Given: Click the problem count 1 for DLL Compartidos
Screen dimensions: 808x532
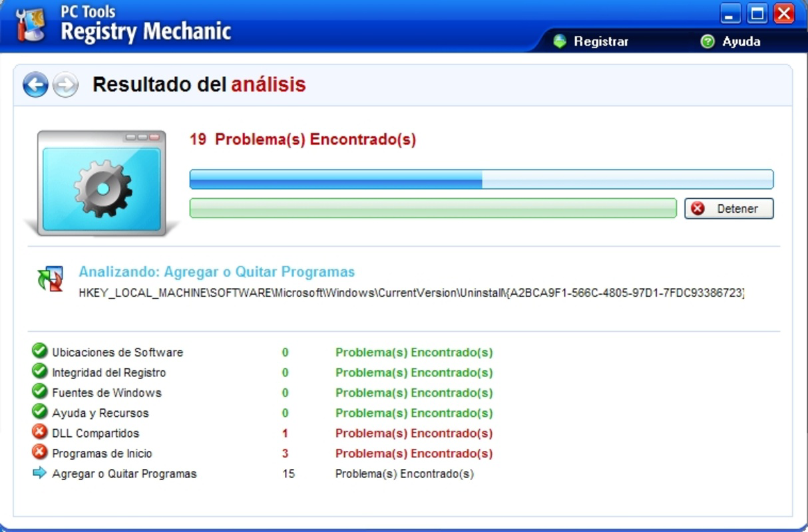Looking at the screenshot, I should [x=285, y=434].
